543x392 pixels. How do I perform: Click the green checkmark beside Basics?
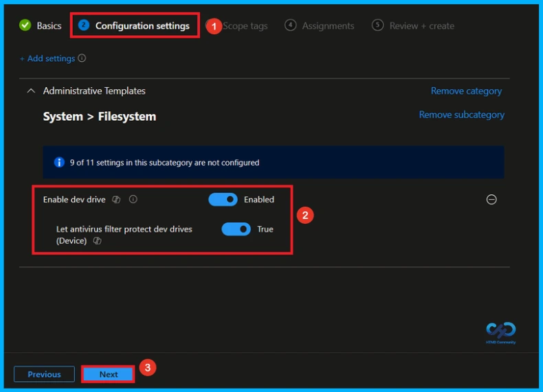(25, 25)
